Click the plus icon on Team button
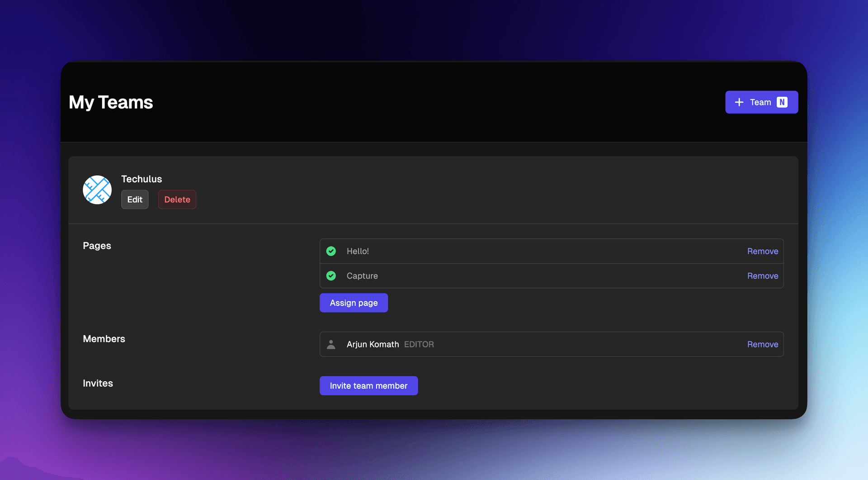868x480 pixels. click(x=739, y=102)
